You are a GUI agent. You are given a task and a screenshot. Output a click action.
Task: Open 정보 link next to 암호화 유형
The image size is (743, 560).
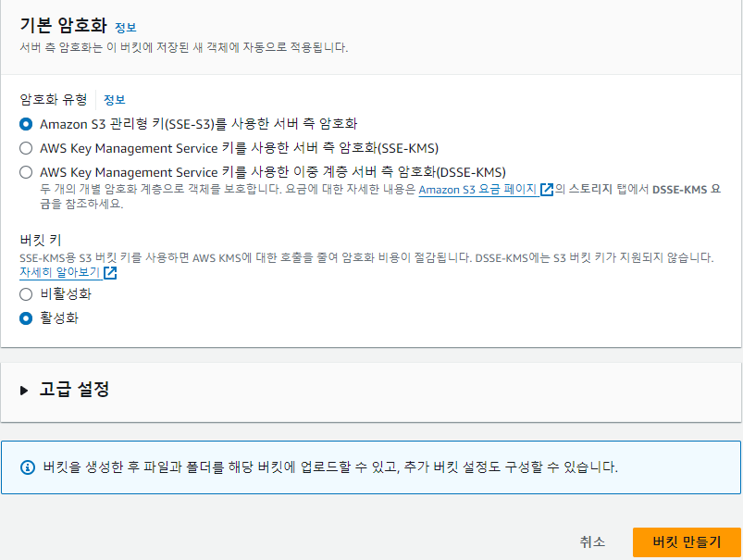pos(114,100)
